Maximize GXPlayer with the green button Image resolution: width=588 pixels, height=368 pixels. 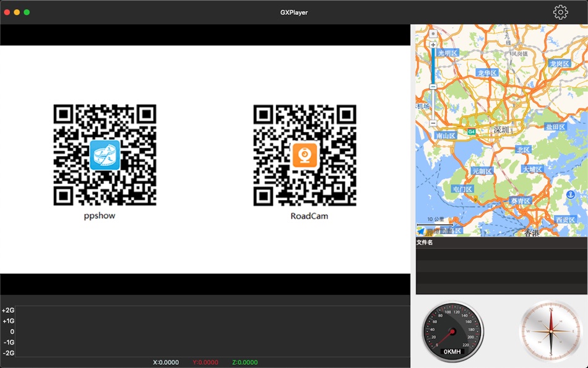coord(27,12)
